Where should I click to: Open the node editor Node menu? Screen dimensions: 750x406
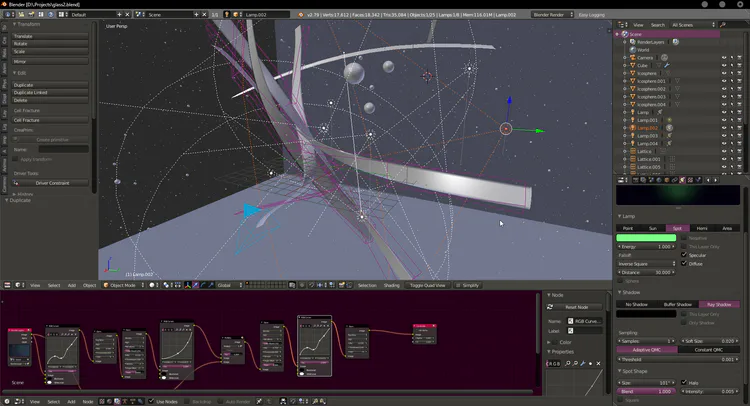coord(88,402)
